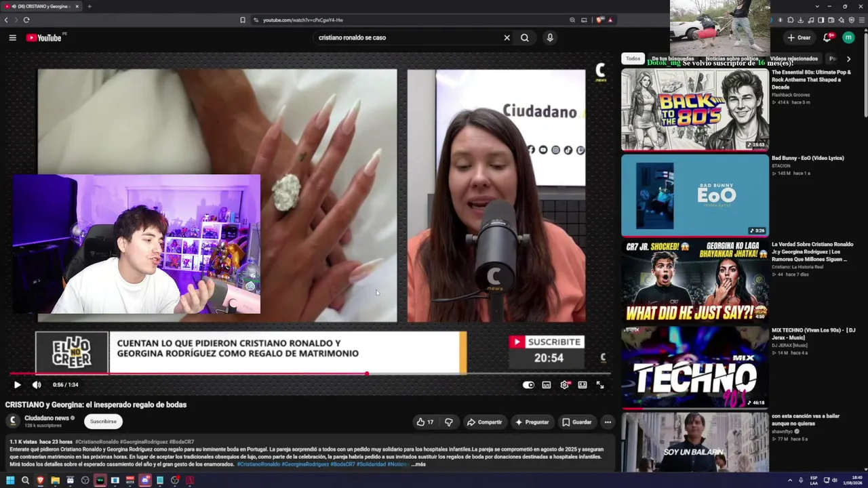Open the YouTube notifications bell
Viewport: 868px width, 488px height.
pos(827,38)
